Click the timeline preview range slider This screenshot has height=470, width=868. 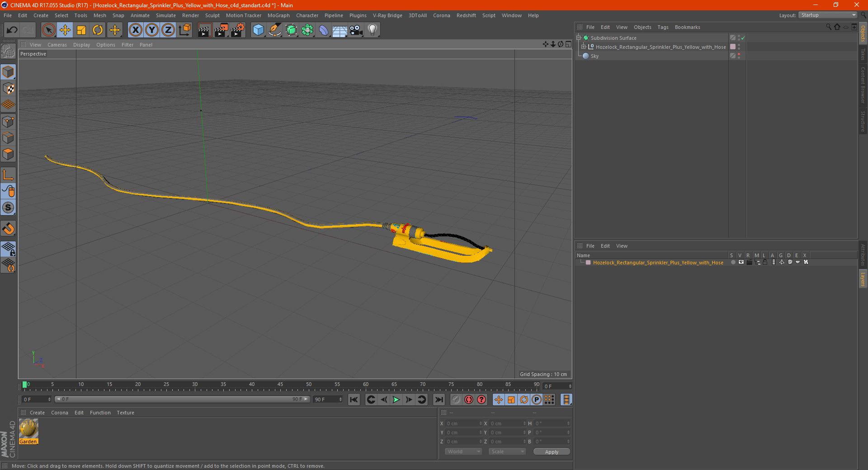pos(182,399)
